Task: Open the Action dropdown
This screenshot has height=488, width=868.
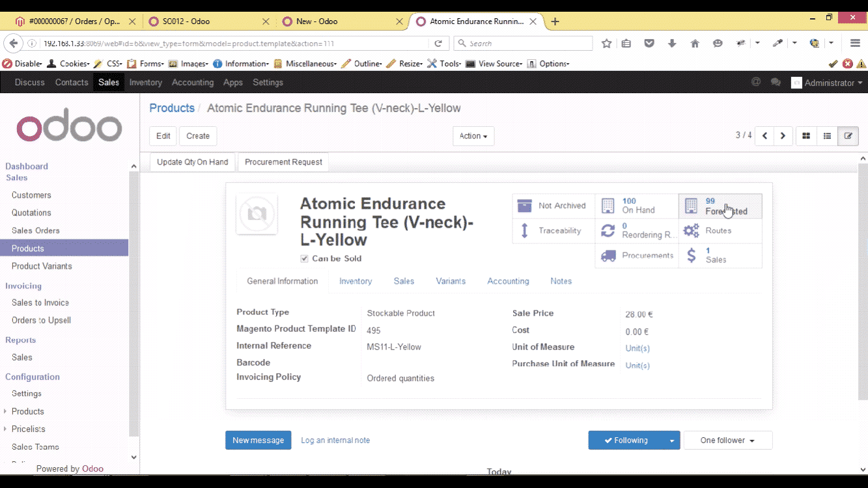Action: (473, 136)
